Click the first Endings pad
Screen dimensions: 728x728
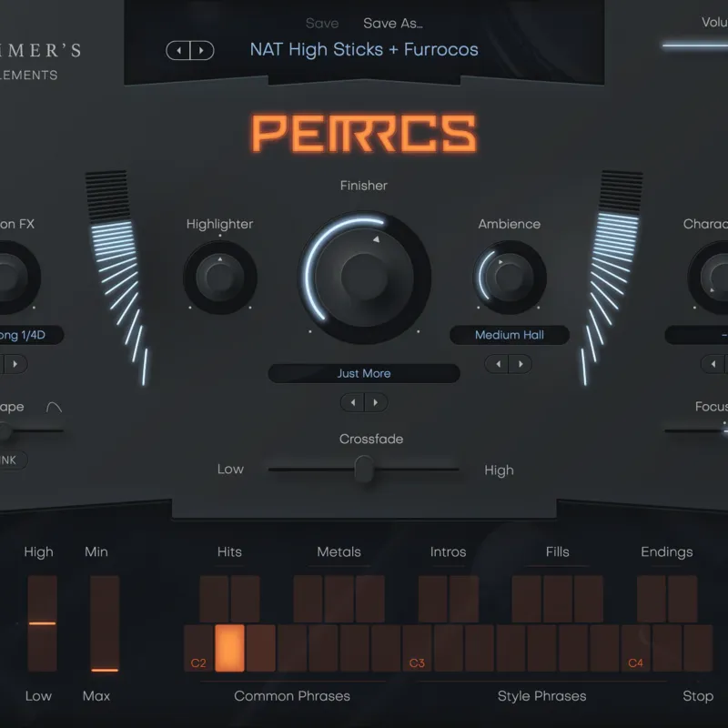click(x=652, y=599)
